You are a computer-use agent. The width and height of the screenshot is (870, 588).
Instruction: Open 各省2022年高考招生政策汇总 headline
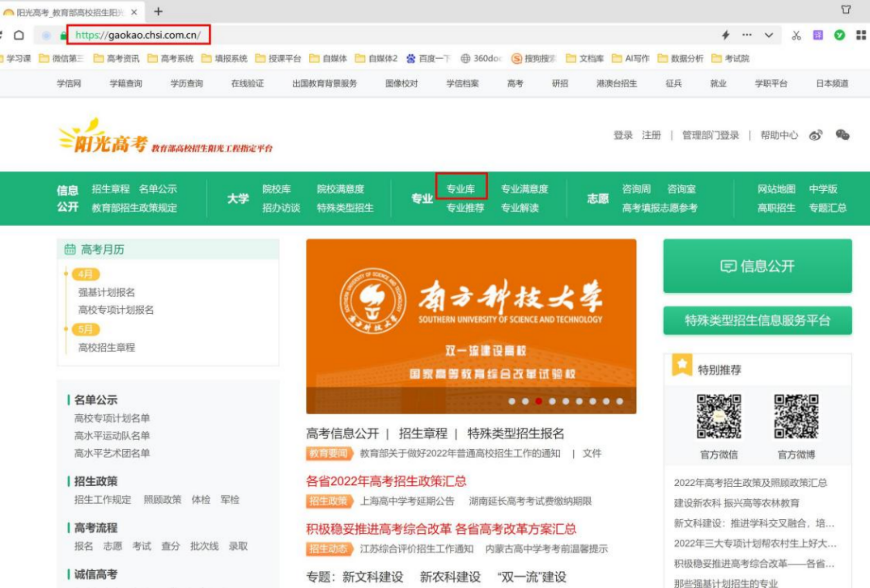pyautogui.click(x=386, y=481)
